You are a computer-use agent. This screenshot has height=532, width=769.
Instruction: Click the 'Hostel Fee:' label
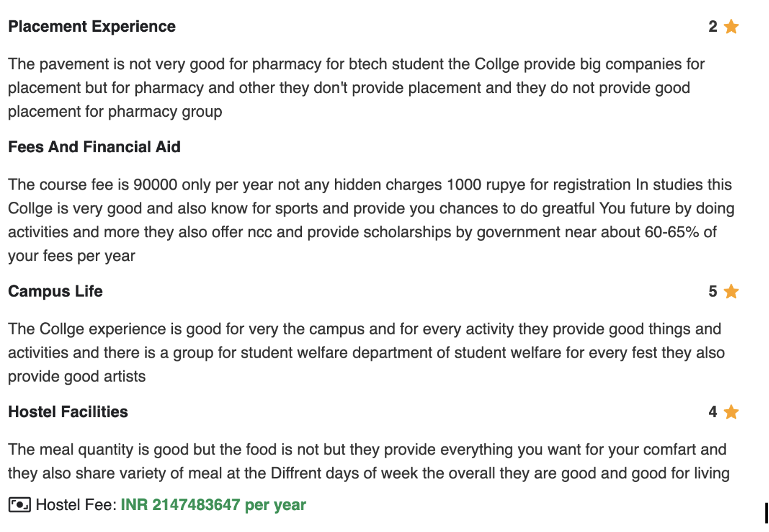(x=76, y=505)
